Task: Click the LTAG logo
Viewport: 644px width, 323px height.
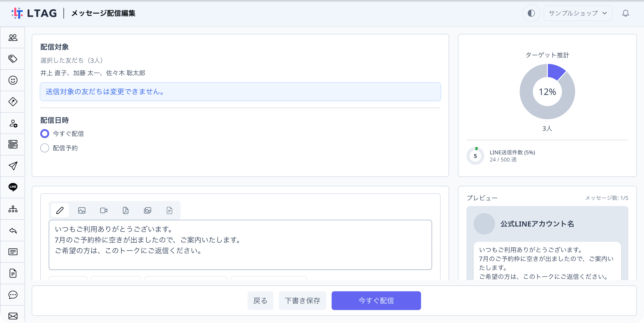Action: coord(34,13)
